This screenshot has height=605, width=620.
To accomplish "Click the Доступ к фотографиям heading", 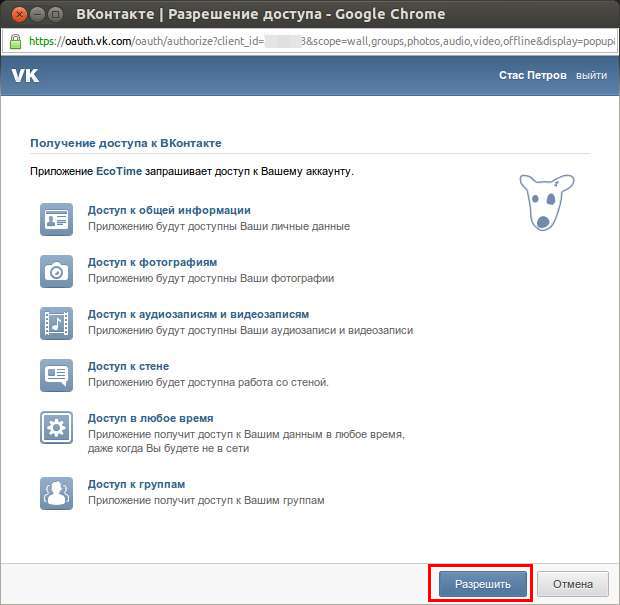I will [152, 262].
